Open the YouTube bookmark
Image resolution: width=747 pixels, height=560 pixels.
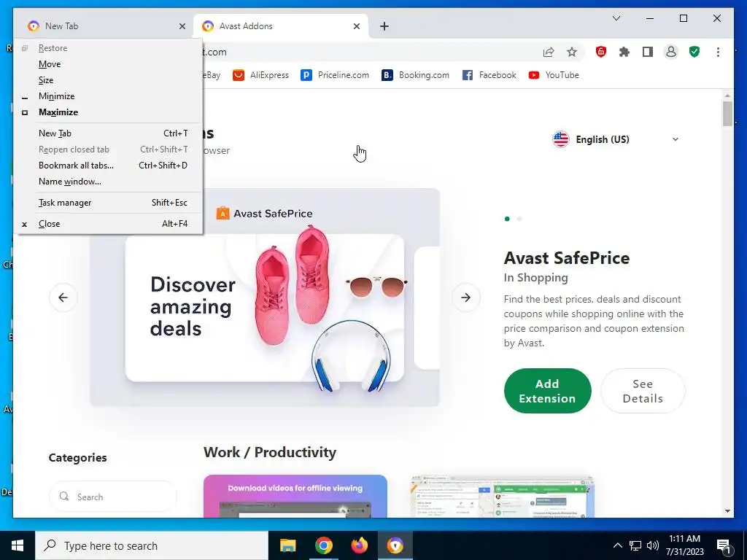[554, 75]
